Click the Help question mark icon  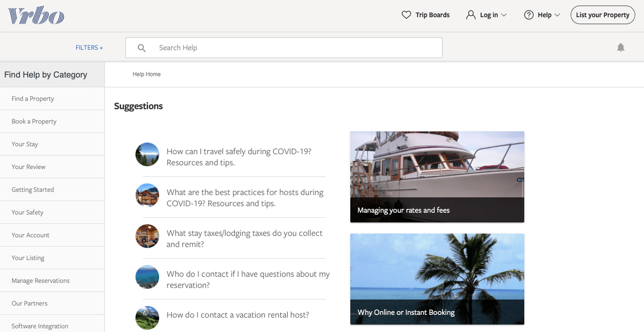point(529,15)
